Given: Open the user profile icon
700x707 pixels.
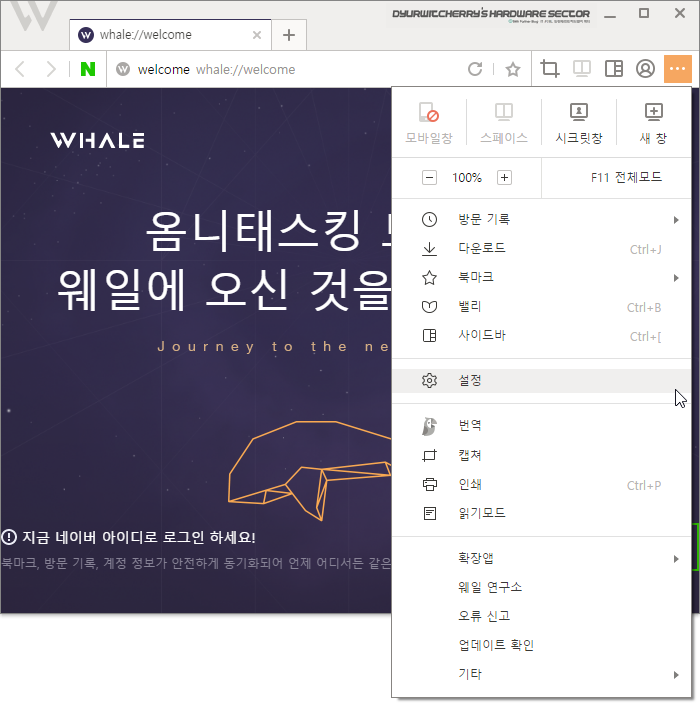Looking at the screenshot, I should [645, 69].
